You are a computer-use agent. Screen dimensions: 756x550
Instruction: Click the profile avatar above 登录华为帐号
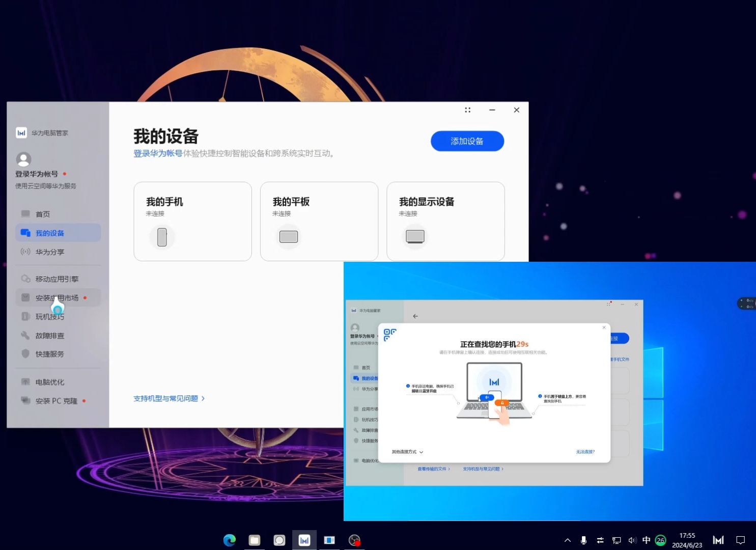point(23,159)
